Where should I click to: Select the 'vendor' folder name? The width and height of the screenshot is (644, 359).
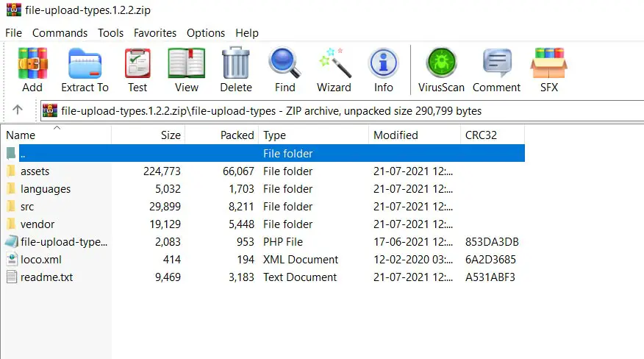37,224
